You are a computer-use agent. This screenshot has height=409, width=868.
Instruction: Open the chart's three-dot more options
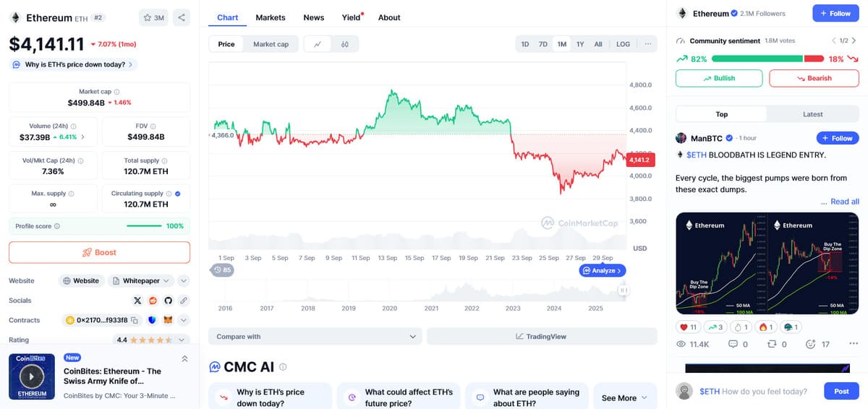coord(647,44)
